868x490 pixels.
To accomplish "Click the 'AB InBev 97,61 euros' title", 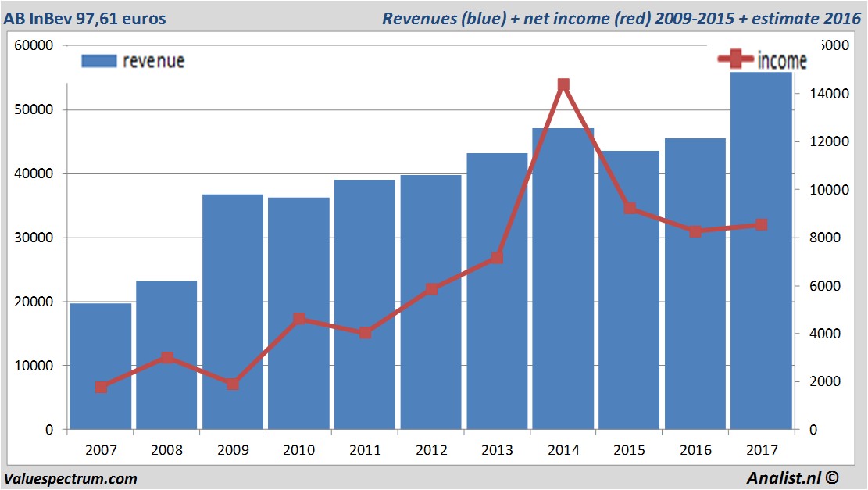I will 84,18.
